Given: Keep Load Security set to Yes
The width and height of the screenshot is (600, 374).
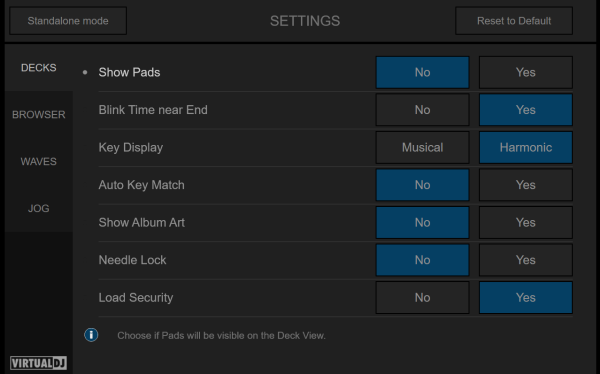Looking at the screenshot, I should tap(525, 297).
